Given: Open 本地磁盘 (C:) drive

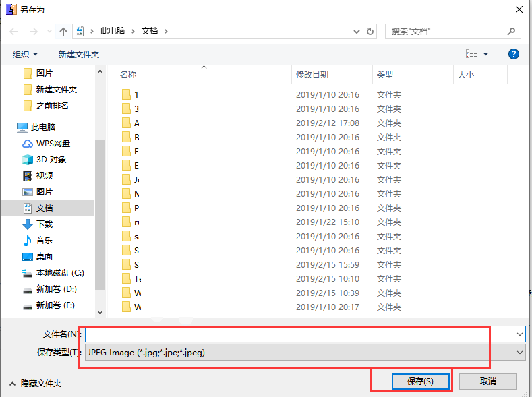Looking at the screenshot, I should 59,273.
